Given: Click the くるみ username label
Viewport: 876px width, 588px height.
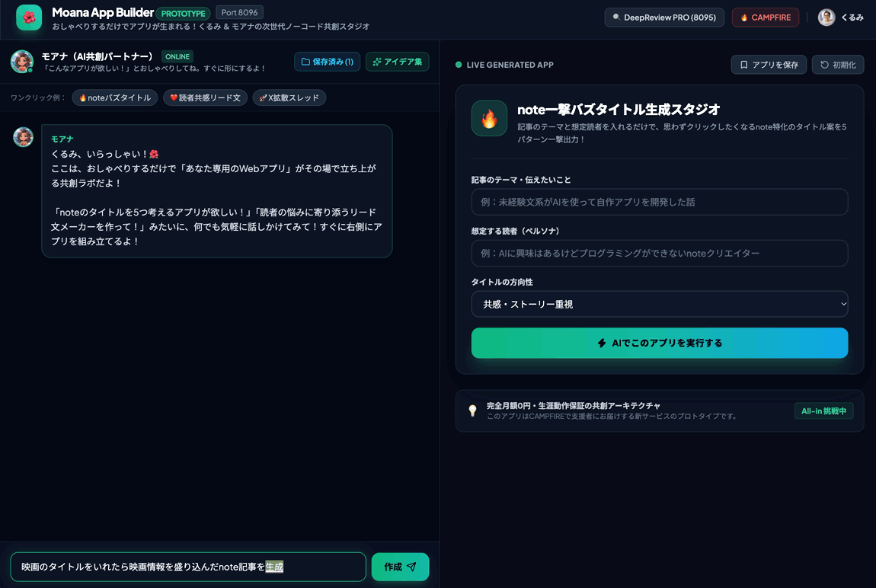Looking at the screenshot, I should pos(852,18).
